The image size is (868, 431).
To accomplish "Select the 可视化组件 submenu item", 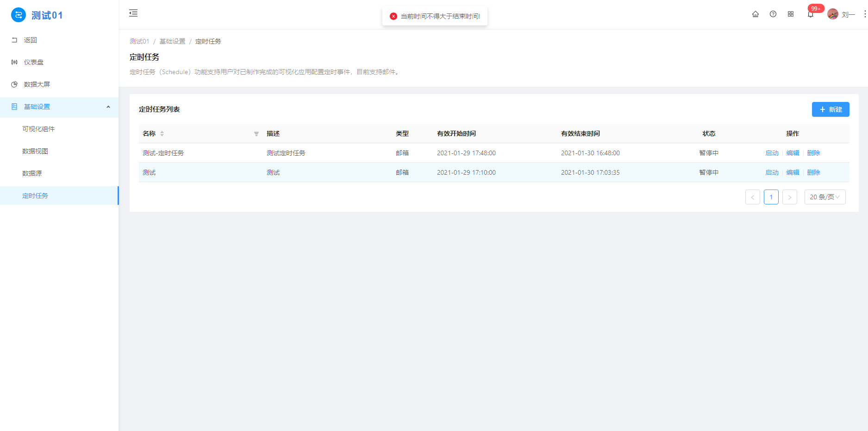I will (59, 129).
